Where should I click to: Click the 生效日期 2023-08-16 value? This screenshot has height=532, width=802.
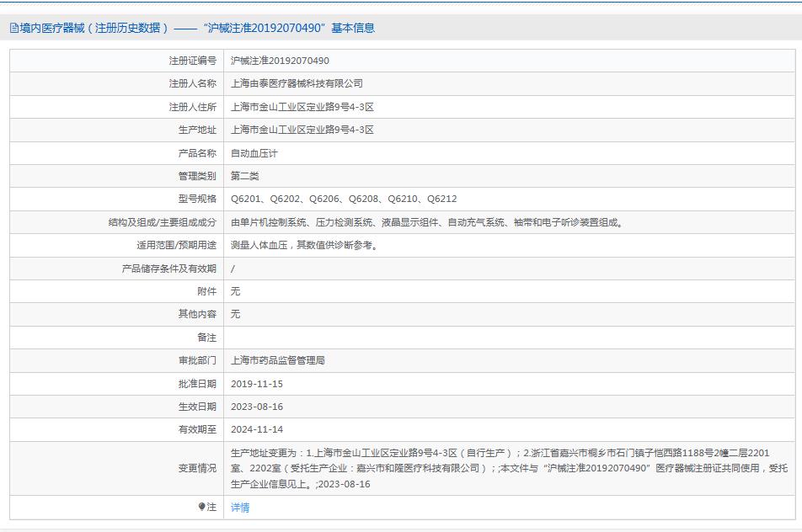click(x=258, y=407)
